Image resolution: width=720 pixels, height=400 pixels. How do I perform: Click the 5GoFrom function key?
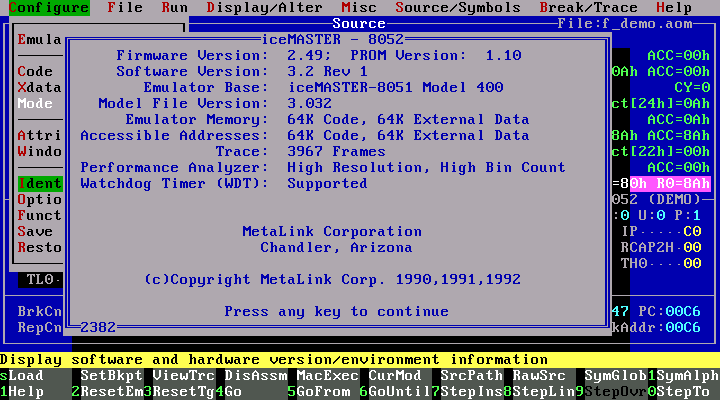(x=319, y=392)
